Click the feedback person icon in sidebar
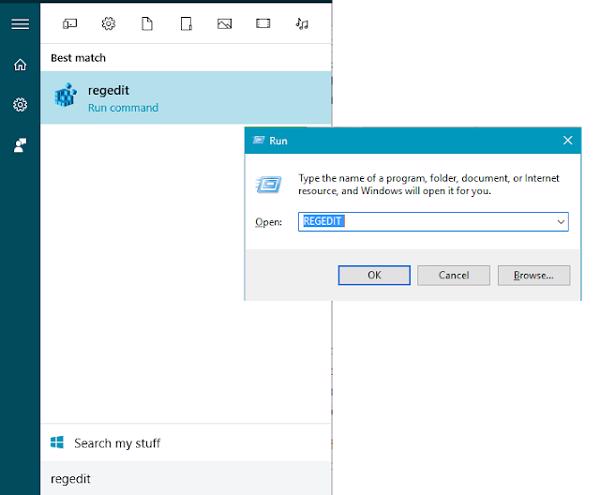The image size is (600, 495). point(19,145)
